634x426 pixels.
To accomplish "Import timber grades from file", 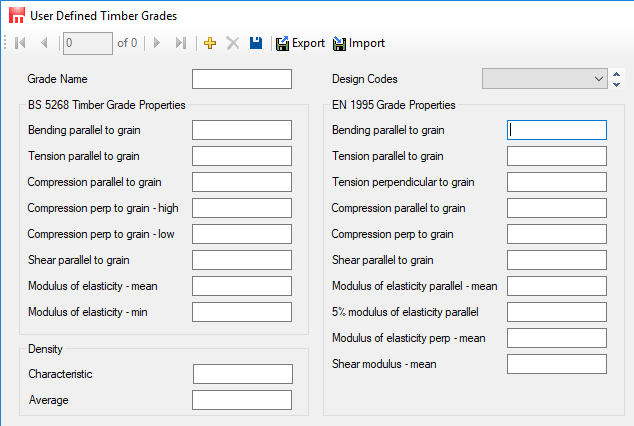I will [x=359, y=43].
